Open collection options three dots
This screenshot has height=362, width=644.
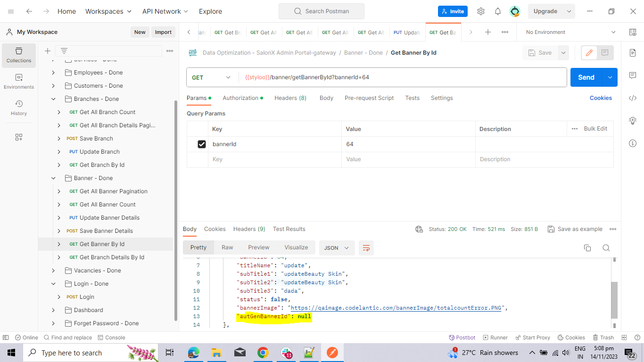(x=170, y=51)
